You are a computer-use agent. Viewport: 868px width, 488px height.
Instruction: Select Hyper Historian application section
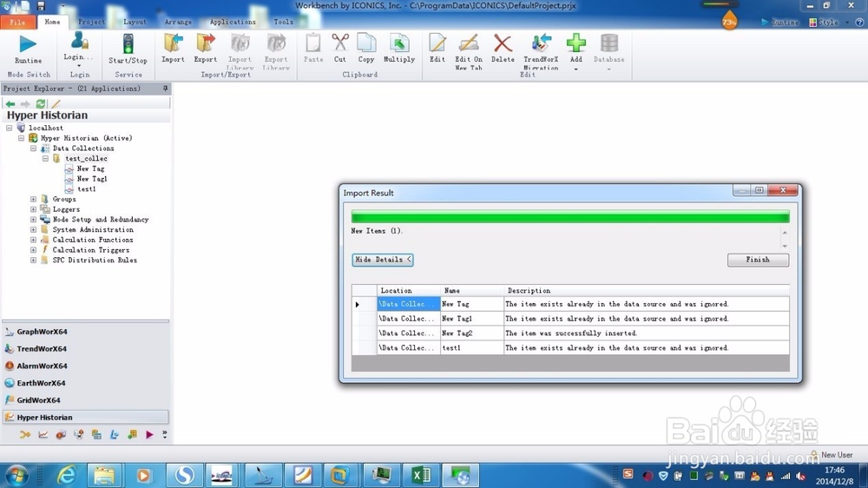[86, 417]
